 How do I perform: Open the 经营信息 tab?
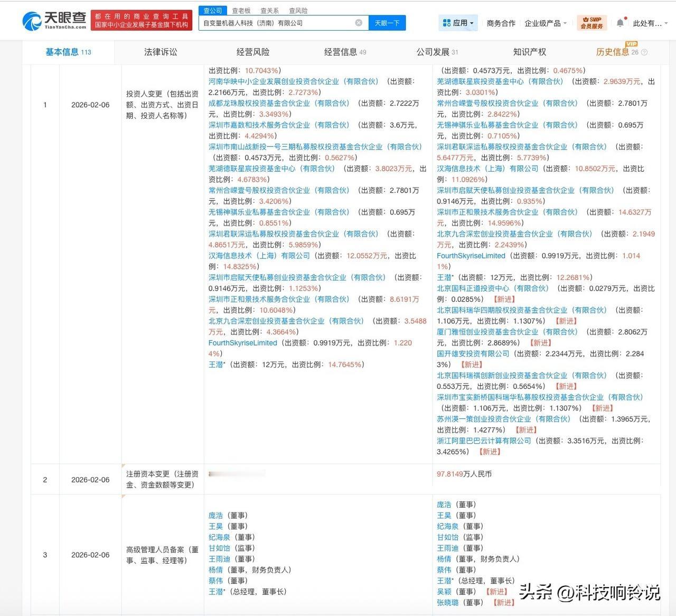(341, 52)
